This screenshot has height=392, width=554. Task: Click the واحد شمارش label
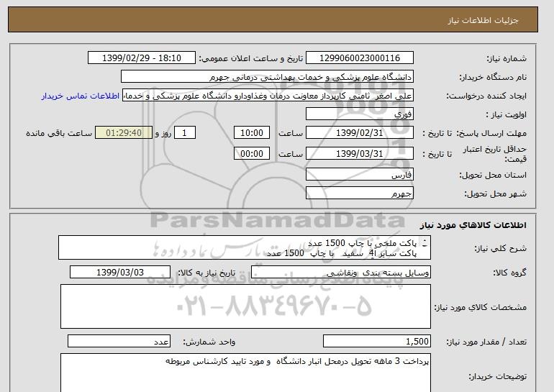[209, 342]
